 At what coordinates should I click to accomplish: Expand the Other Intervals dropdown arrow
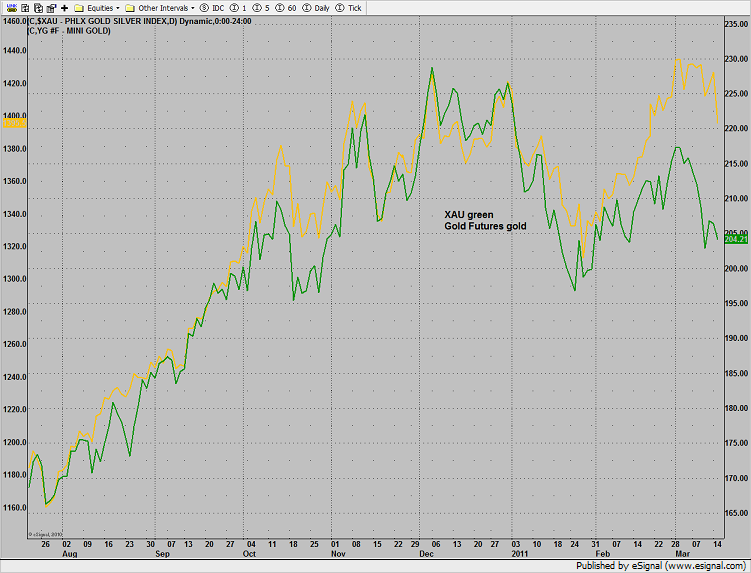click(192, 7)
